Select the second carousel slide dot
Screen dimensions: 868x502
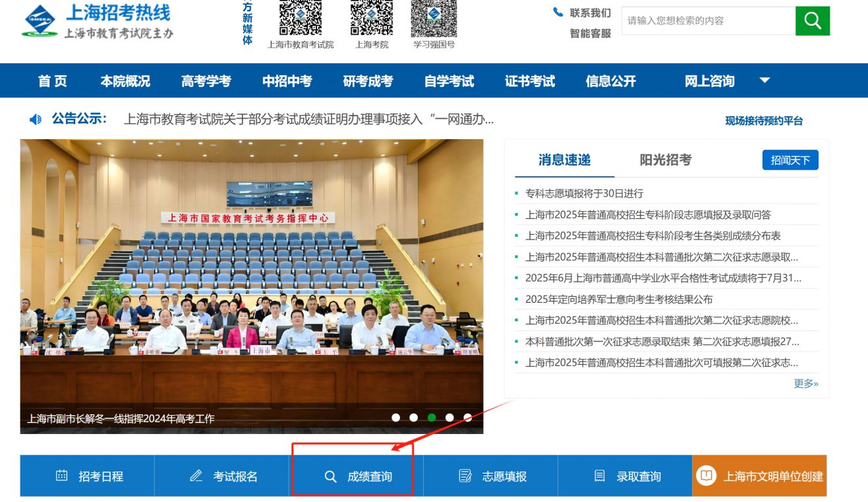414,418
